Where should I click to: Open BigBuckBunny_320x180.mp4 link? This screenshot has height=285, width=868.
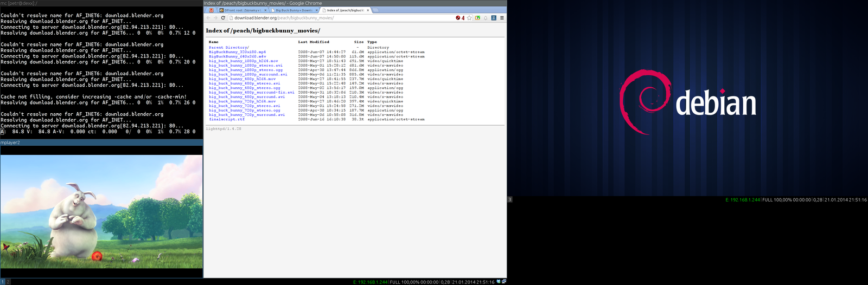coord(237,52)
